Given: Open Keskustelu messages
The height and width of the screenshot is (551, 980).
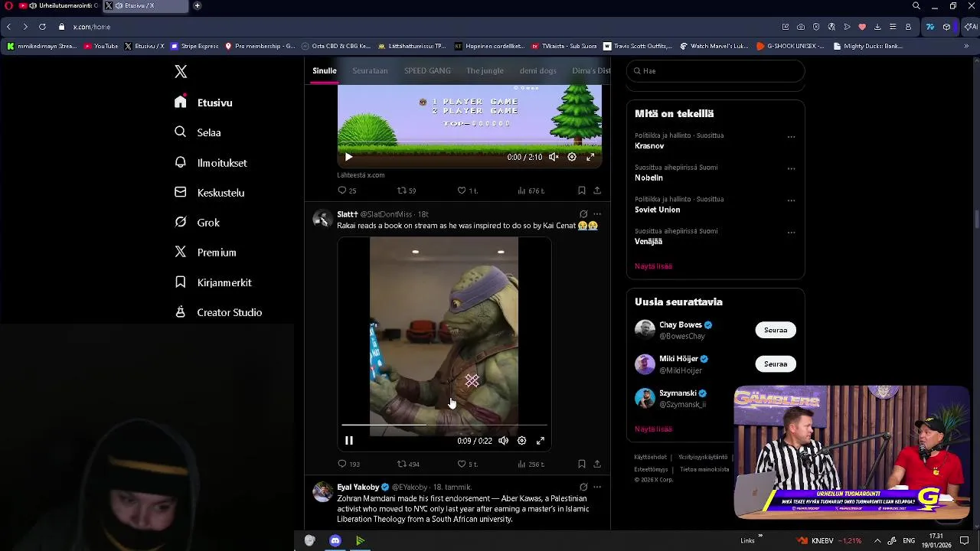Looking at the screenshot, I should (209, 193).
